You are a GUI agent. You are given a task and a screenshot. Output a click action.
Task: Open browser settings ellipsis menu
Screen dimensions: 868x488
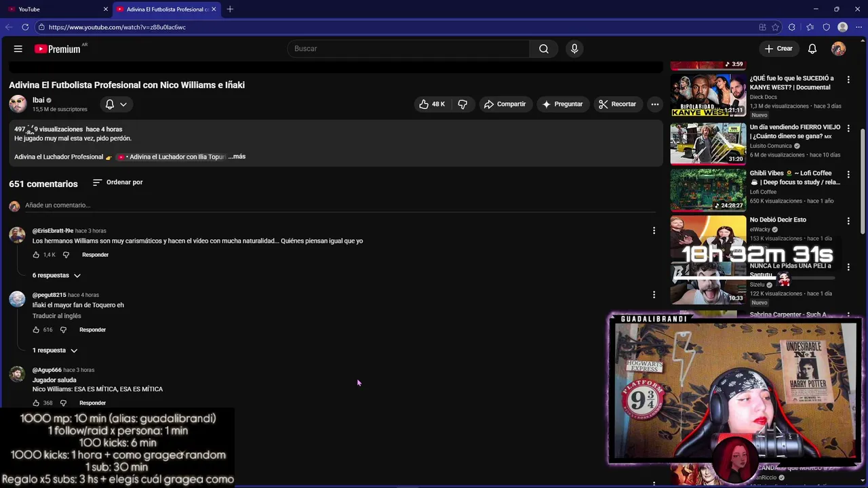[x=859, y=27]
